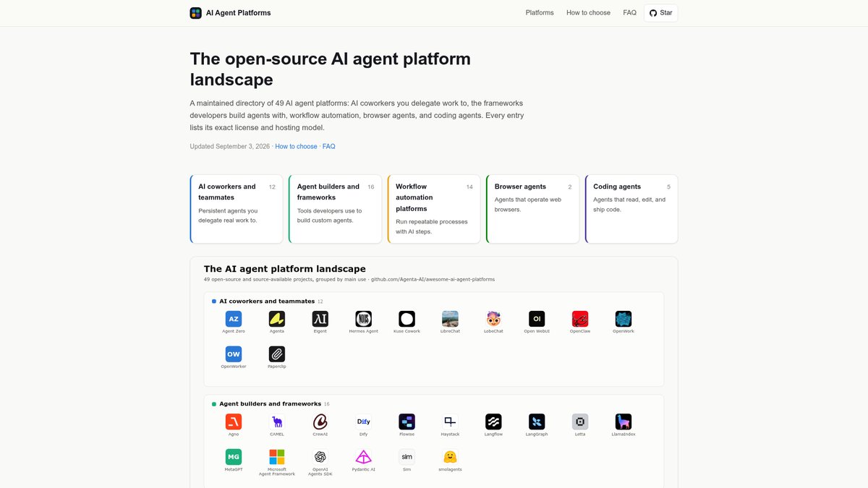
Task: Click the AI Agent Platforms logo icon
Action: 195,13
